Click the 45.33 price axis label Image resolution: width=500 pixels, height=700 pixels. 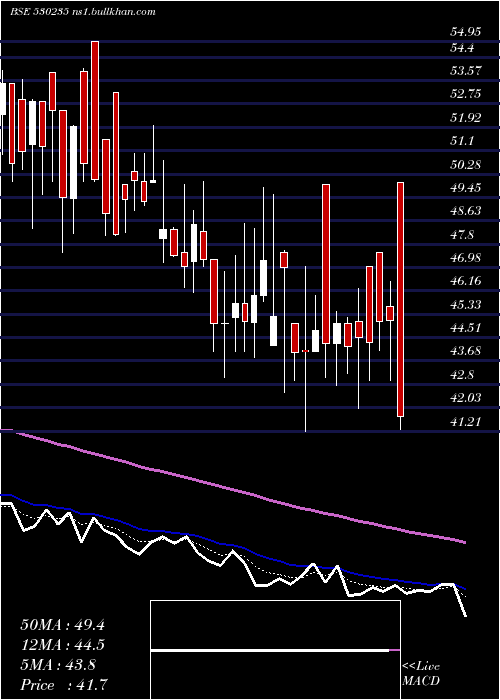[466, 304]
